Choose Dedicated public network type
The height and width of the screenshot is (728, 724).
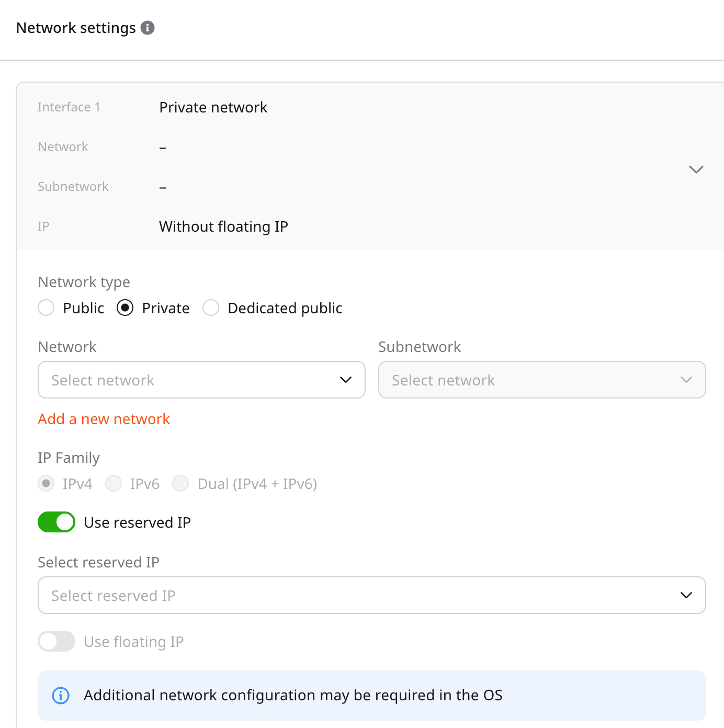click(x=211, y=308)
